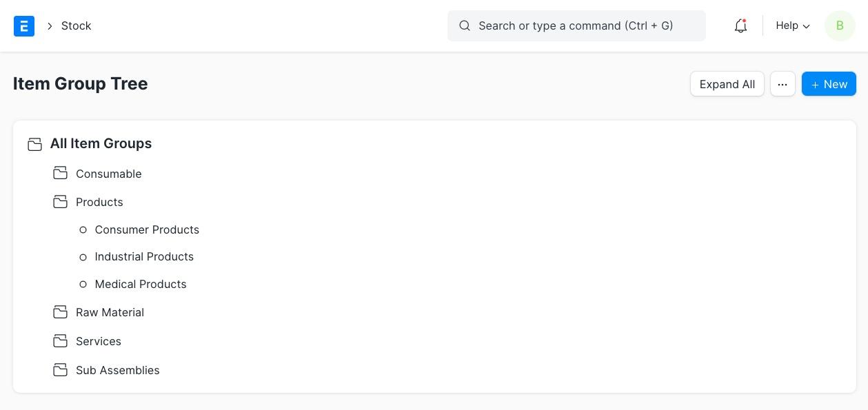This screenshot has height=410, width=868.
Task: Click the Consumable folder icon
Action: [x=61, y=173]
